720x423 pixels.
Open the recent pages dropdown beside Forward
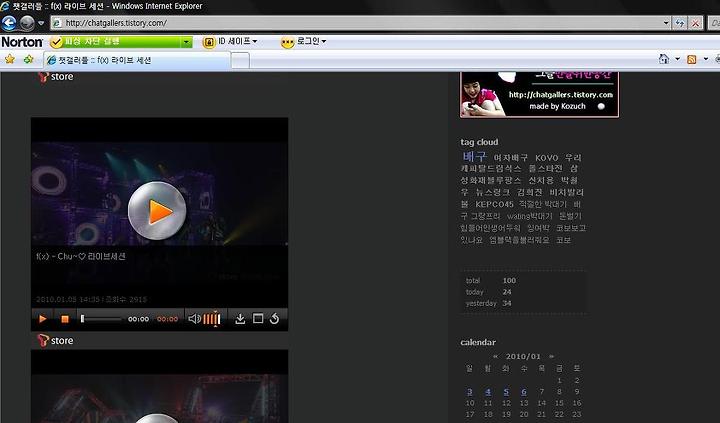tap(41, 23)
